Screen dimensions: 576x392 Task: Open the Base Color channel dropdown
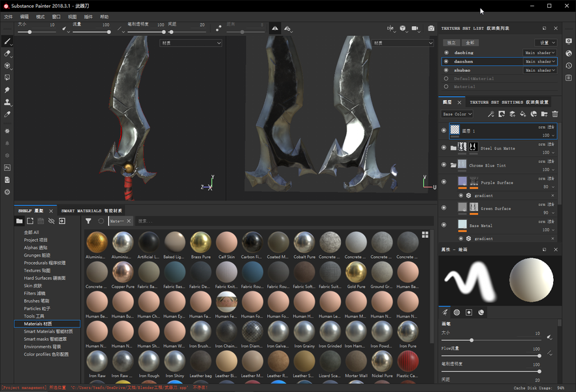(x=457, y=114)
